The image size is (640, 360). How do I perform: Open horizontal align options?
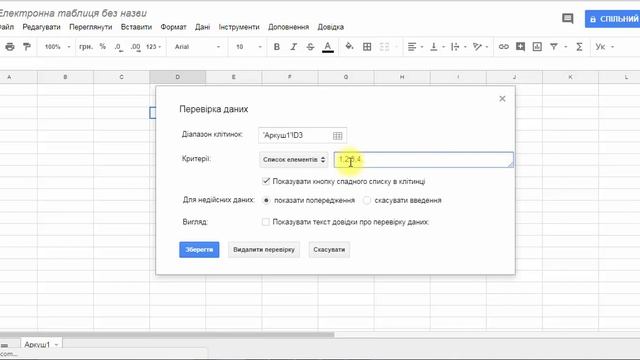(412, 47)
